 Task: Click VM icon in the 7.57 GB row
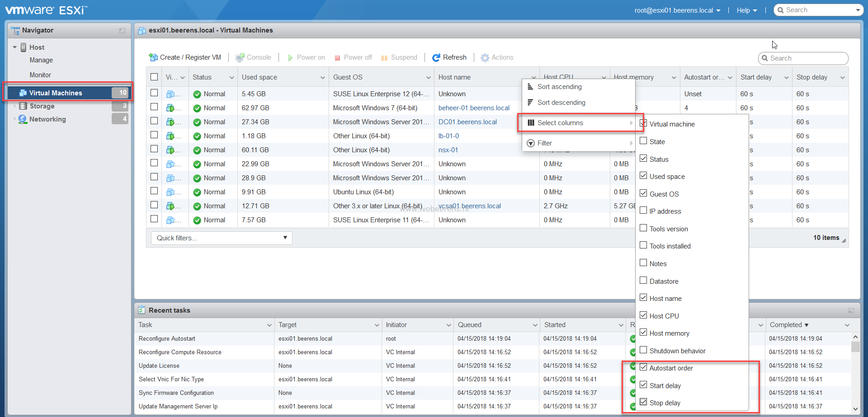click(170, 220)
